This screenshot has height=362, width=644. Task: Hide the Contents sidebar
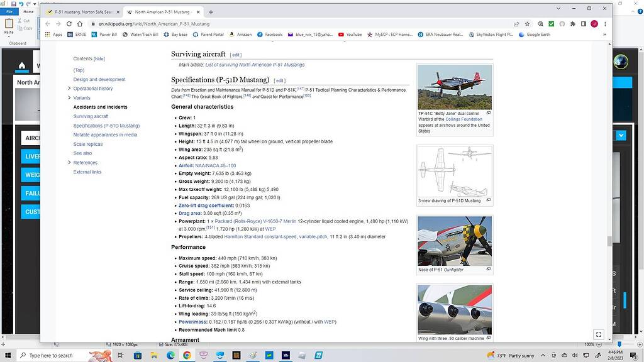pyautogui.click(x=99, y=58)
